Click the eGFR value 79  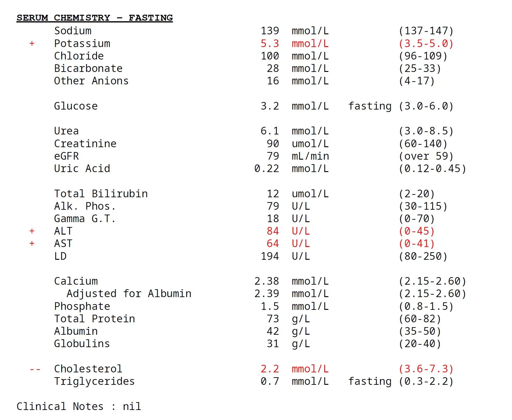coord(273,156)
